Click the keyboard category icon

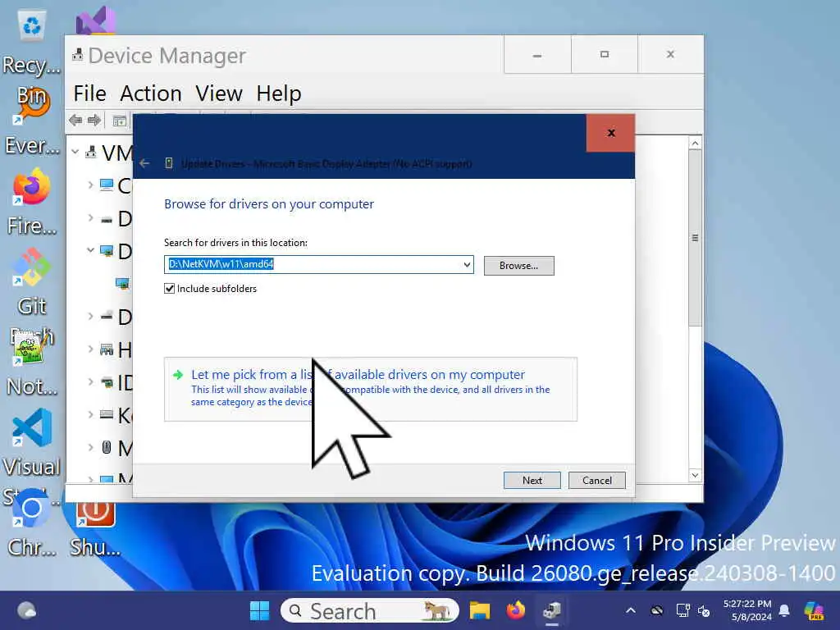point(107,414)
